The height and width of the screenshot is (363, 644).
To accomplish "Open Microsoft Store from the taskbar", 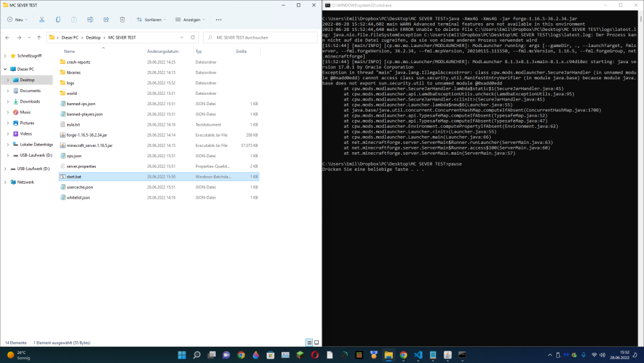I will click(270, 355).
